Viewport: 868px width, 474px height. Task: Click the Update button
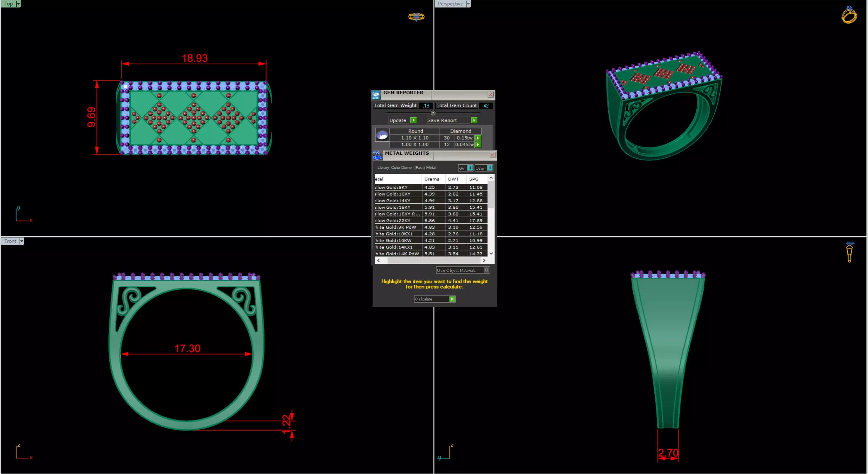point(403,120)
